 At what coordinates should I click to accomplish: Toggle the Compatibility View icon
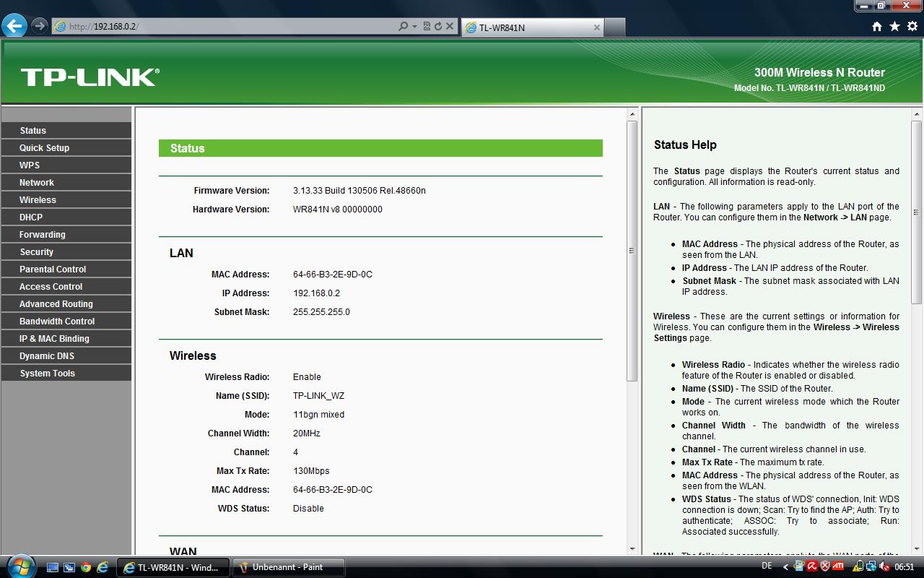coord(427,26)
